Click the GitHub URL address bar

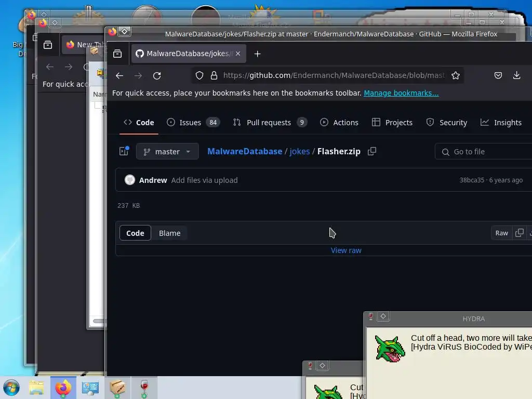tap(334, 75)
